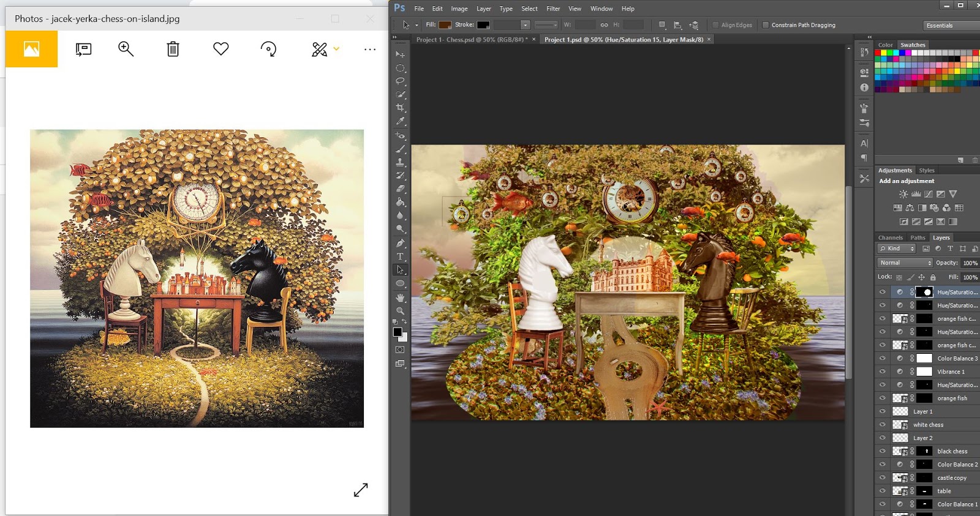
Task: Click the Width input field
Action: tap(585, 25)
